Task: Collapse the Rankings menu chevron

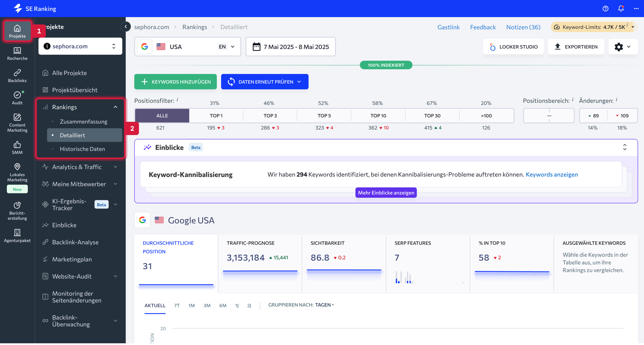Action: 115,107
